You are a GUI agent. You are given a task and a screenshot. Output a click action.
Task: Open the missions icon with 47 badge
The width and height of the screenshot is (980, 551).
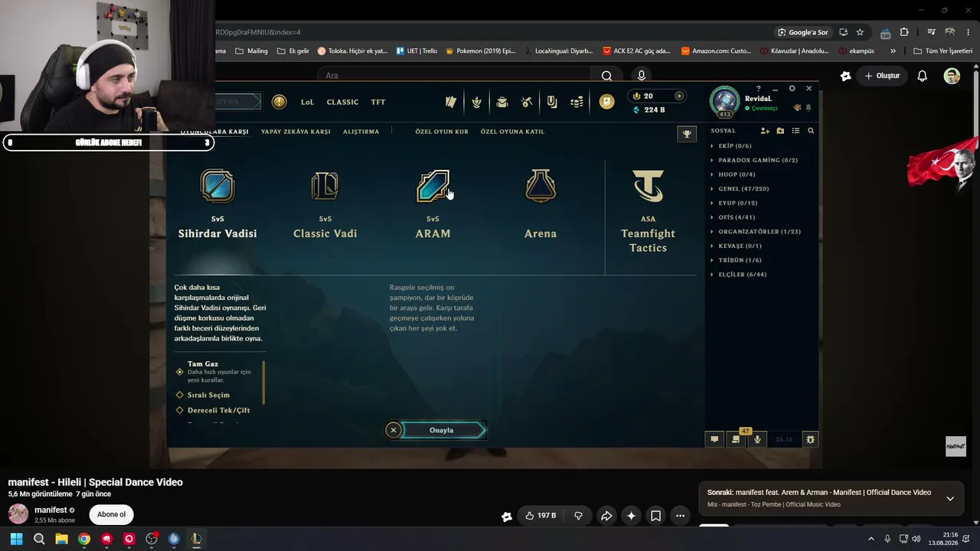[736, 439]
